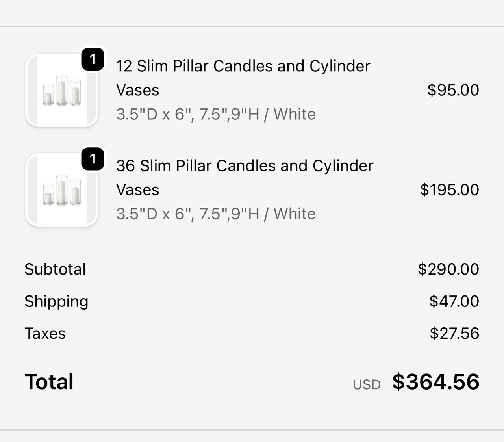This screenshot has height=442, width=504.
Task: Select the $364.56 total amount
Action: click(x=435, y=382)
